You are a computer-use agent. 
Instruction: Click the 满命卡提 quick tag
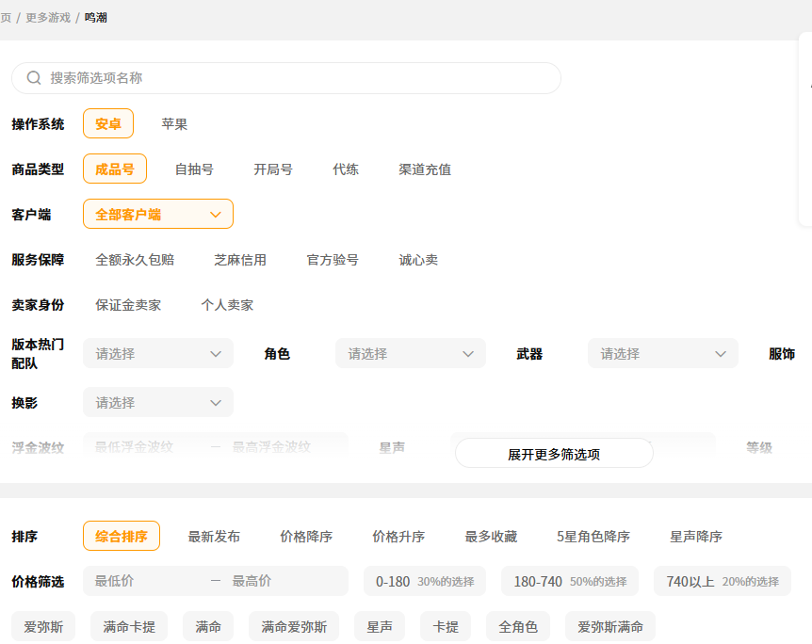click(x=129, y=626)
